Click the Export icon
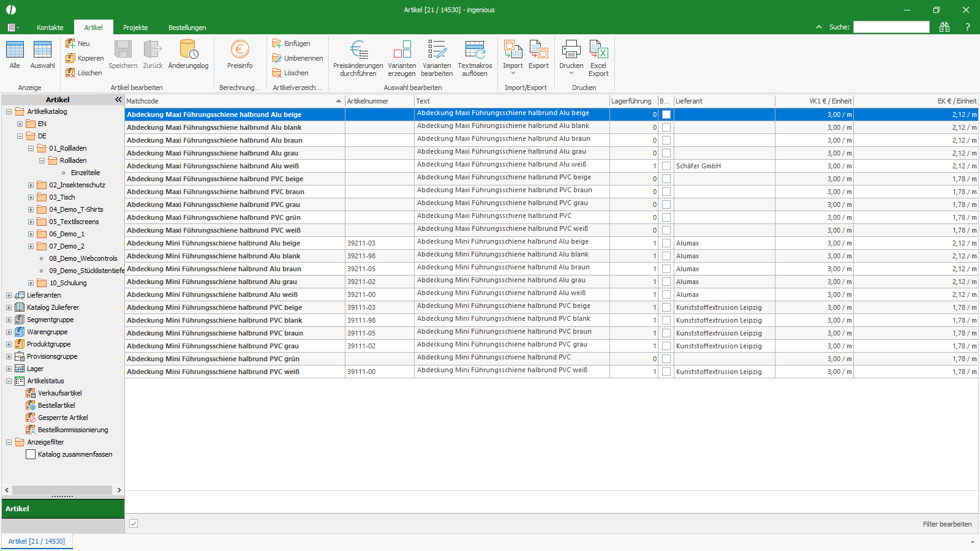The height and width of the screenshot is (551, 980). click(x=539, y=55)
